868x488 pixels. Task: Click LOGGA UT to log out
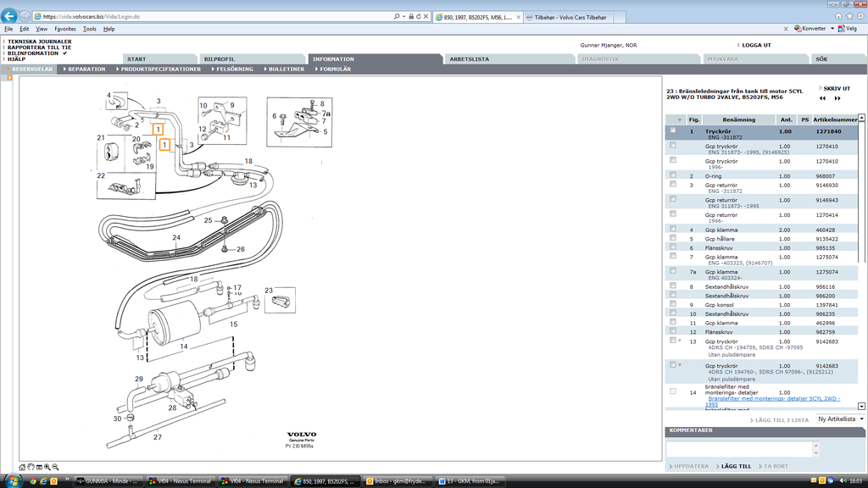756,46
